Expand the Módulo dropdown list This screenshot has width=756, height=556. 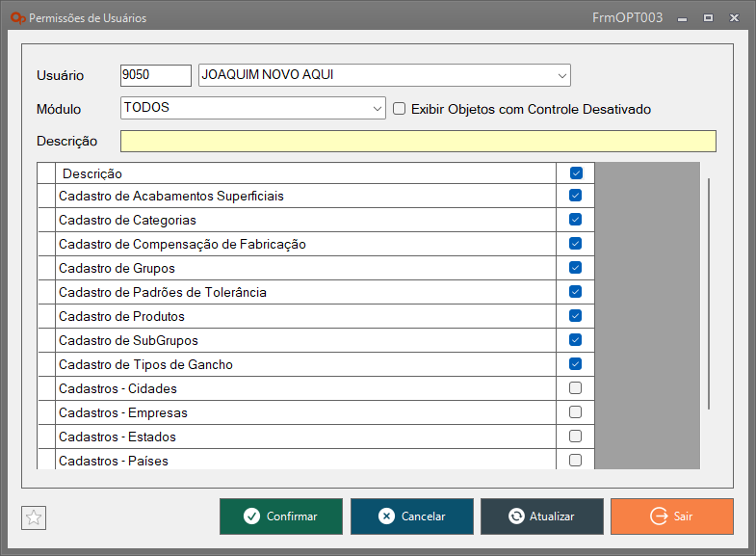pyautogui.click(x=378, y=109)
